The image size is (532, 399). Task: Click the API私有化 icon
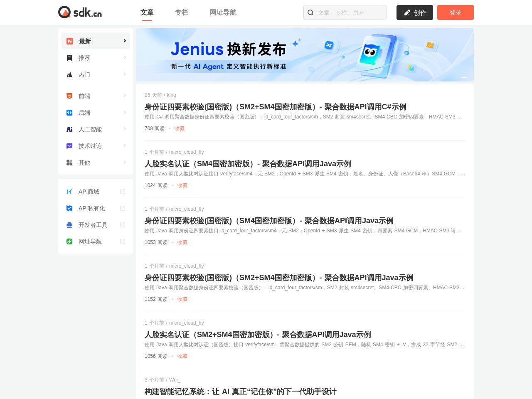tap(69, 208)
